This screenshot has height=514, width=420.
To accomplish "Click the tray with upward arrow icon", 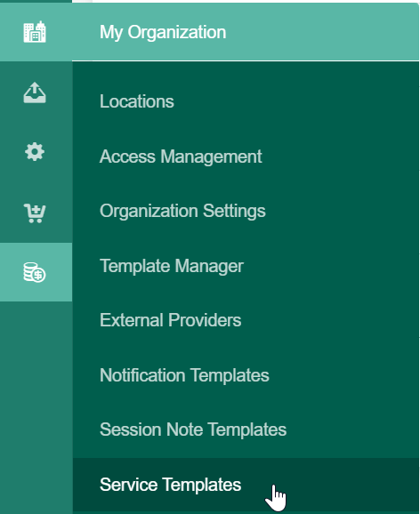I will [x=35, y=92].
